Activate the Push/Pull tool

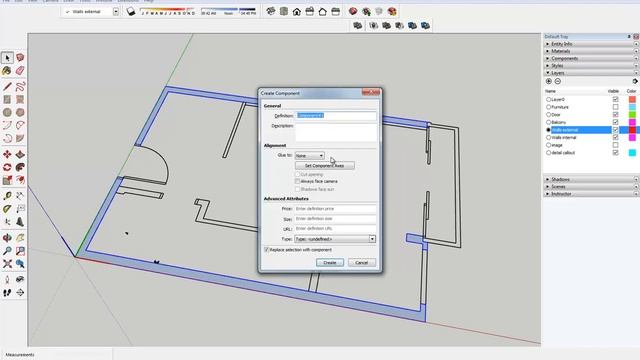click(x=20, y=154)
